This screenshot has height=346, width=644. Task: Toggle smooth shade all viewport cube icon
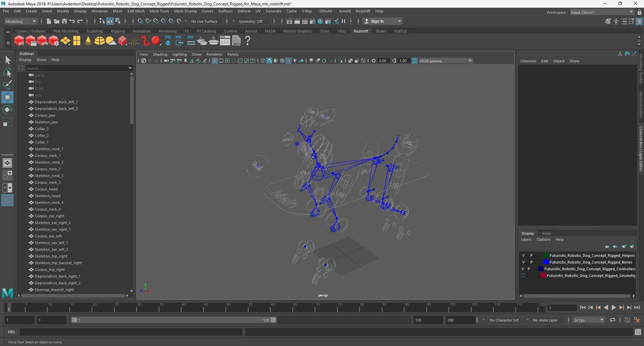[x=269, y=61]
